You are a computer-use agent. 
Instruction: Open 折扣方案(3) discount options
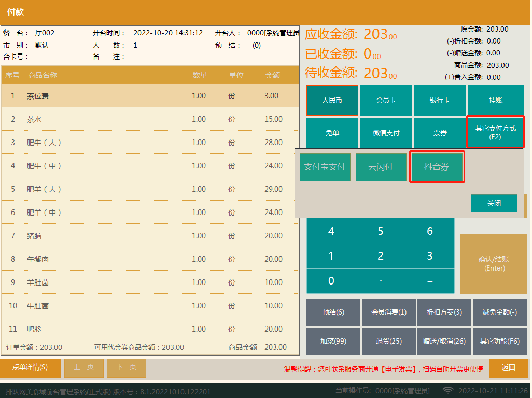(444, 312)
